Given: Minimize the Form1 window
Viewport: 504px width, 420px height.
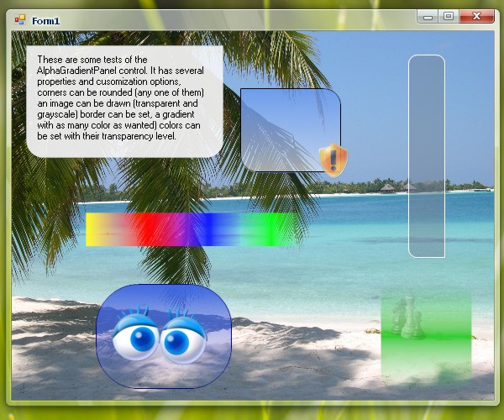Looking at the screenshot, I should pos(428,17).
